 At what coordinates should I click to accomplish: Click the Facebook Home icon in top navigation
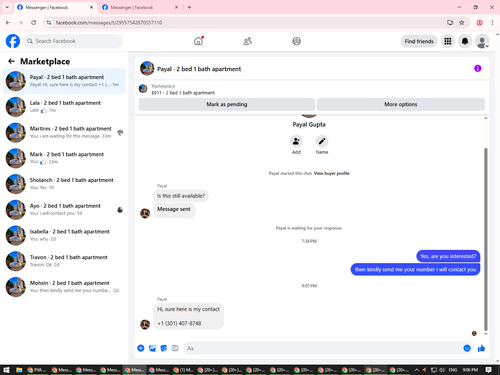click(198, 41)
